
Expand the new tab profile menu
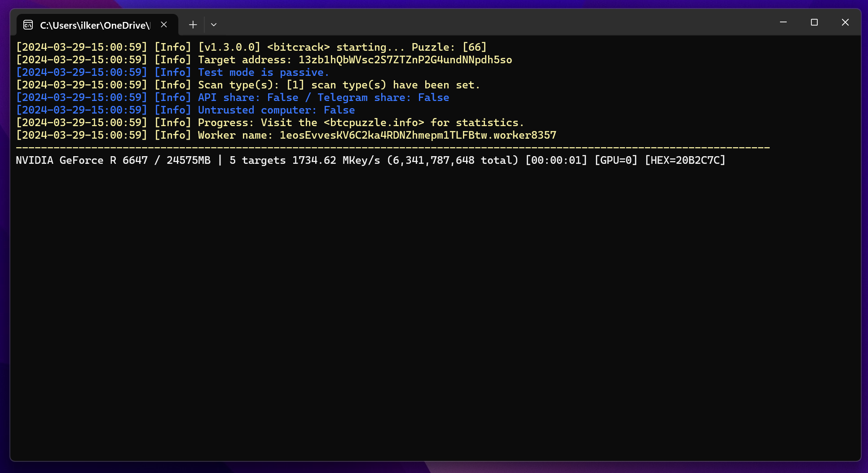click(214, 25)
